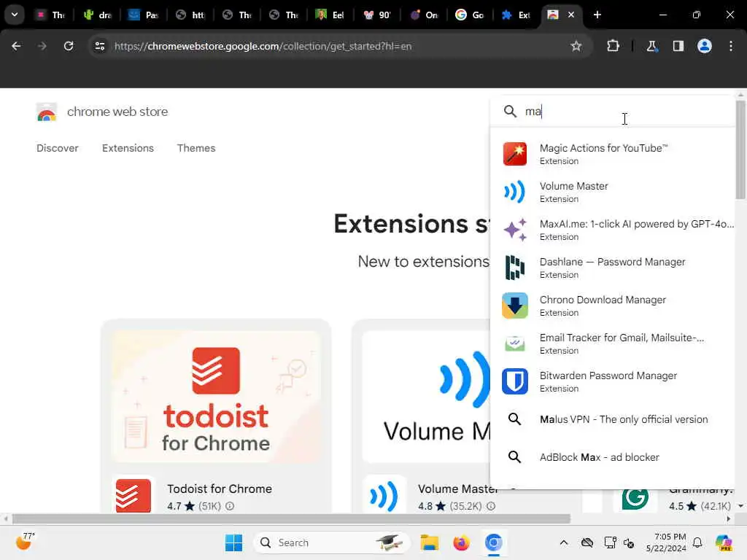Open the notifications bell icon
This screenshot has height=560, width=747.
[697, 542]
